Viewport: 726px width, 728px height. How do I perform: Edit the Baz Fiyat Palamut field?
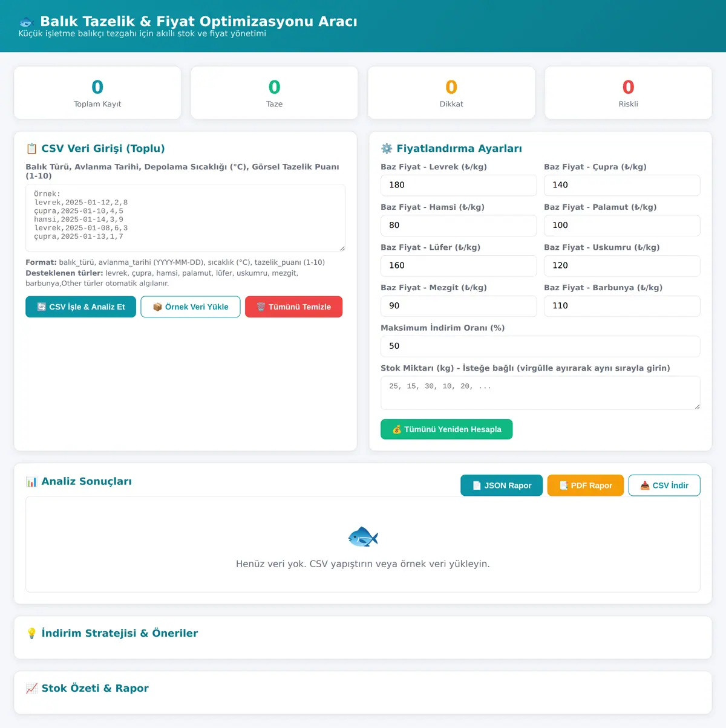(622, 226)
